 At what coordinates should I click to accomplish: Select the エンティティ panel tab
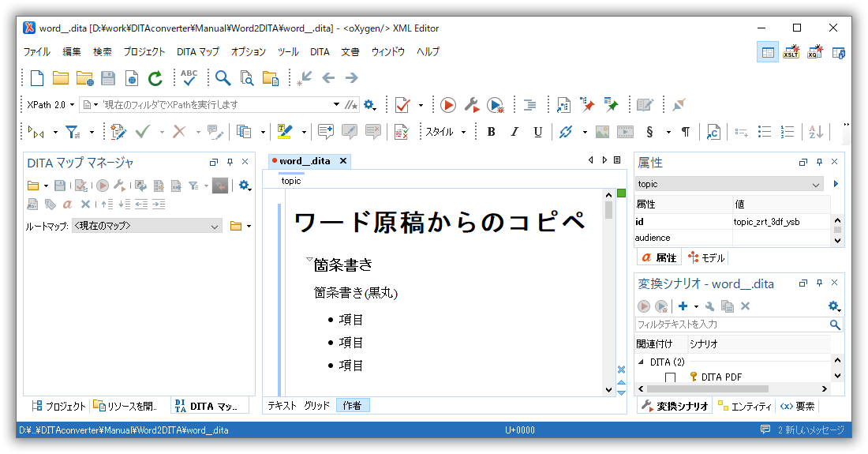[745, 407]
